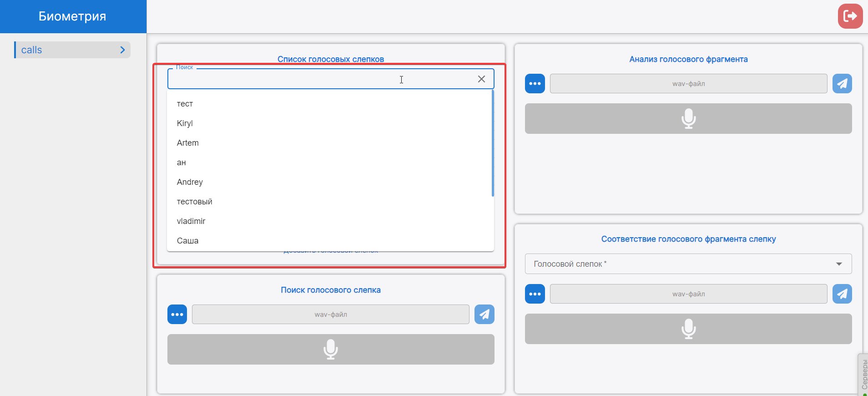Image resolution: width=868 pixels, height=396 pixels.
Task: Click the red logout icon
Action: pyautogui.click(x=850, y=16)
